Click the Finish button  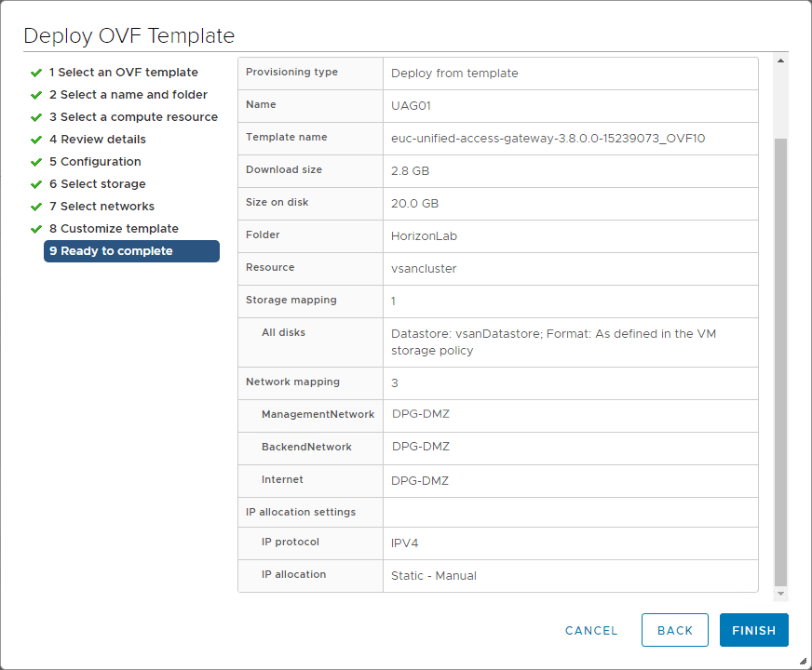pos(753,630)
